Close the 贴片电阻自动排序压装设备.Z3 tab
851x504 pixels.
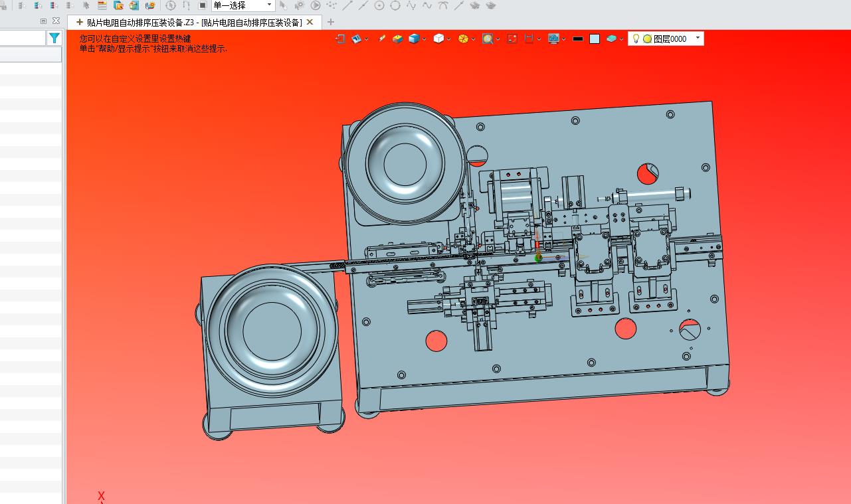[310, 22]
